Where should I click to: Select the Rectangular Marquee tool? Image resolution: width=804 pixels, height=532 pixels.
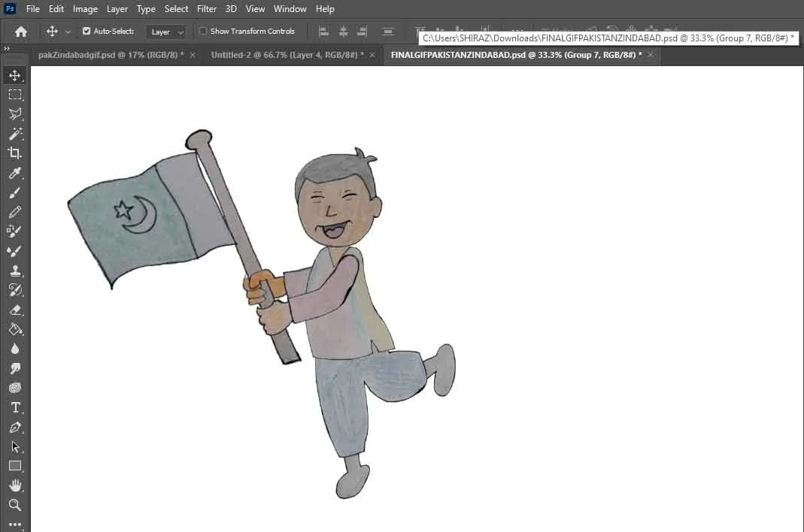click(14, 95)
